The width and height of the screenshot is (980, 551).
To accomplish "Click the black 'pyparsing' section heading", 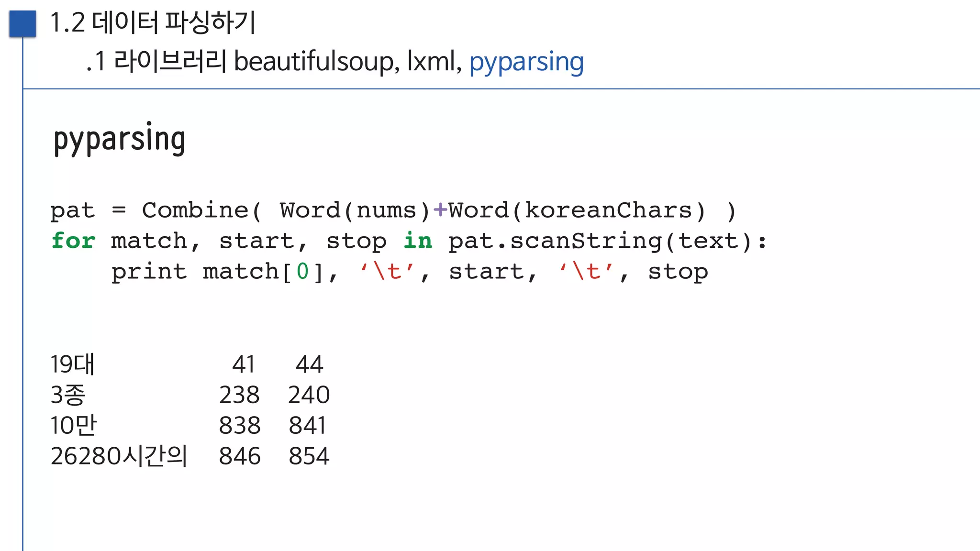I will (x=119, y=139).
